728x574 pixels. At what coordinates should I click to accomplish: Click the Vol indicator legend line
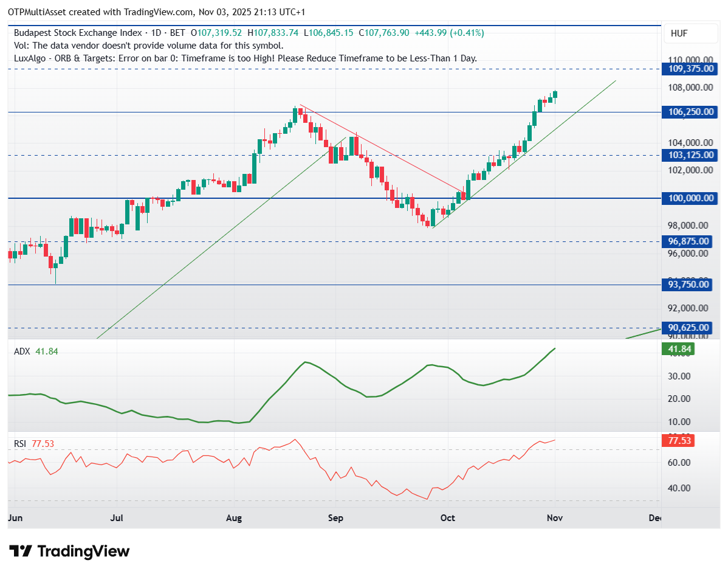coord(148,46)
